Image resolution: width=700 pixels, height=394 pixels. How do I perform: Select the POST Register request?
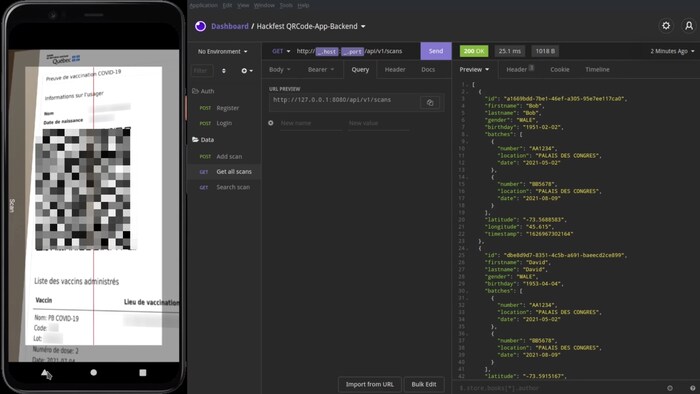[x=224, y=108]
